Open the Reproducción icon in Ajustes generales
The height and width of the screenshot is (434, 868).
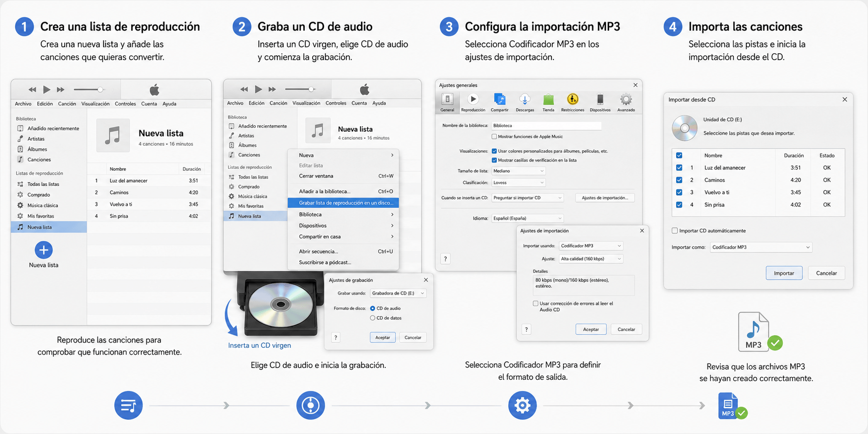coord(473,103)
